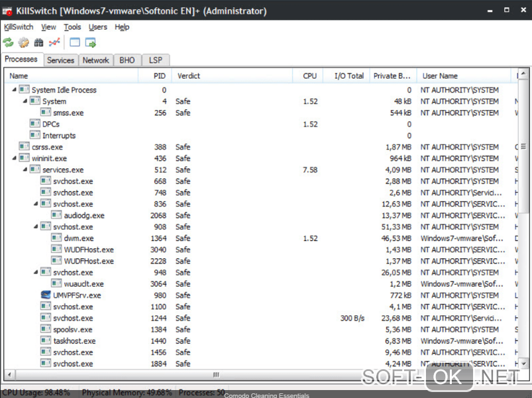Open the Tools menu

coord(72,27)
